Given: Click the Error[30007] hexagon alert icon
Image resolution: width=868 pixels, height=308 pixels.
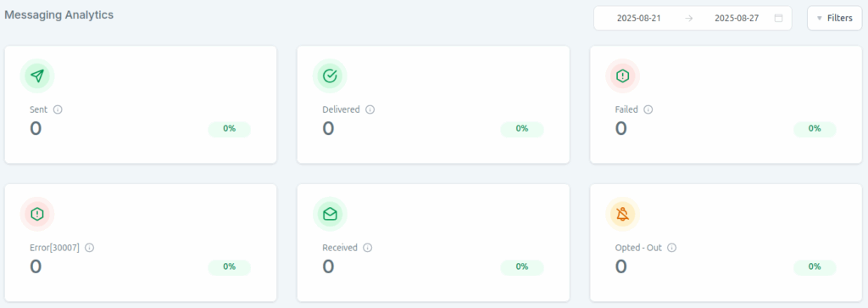Looking at the screenshot, I should point(37,214).
